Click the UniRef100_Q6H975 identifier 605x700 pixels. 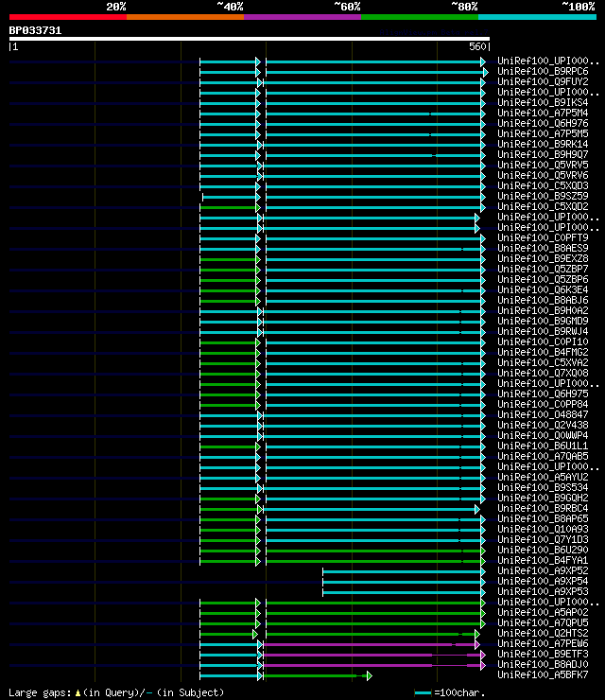click(543, 394)
